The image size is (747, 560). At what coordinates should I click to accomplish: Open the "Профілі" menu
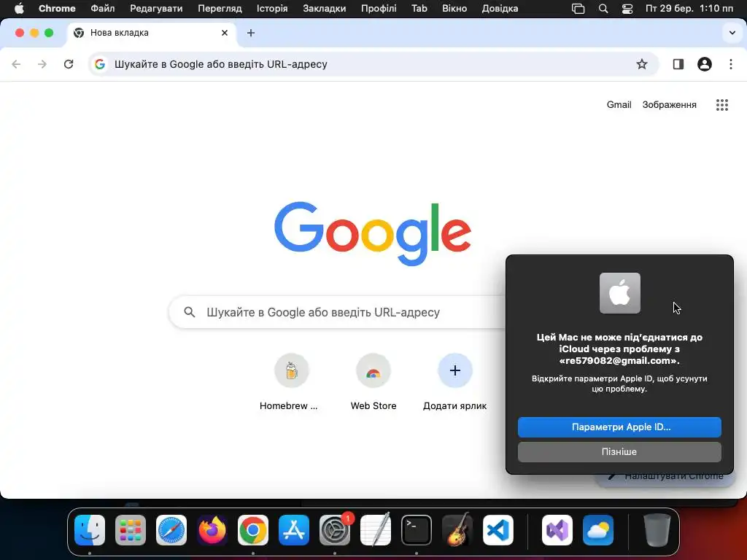click(379, 9)
